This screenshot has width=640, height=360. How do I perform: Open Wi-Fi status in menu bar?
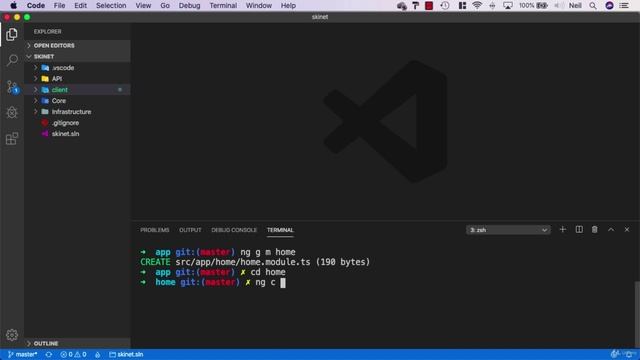tap(477, 5)
